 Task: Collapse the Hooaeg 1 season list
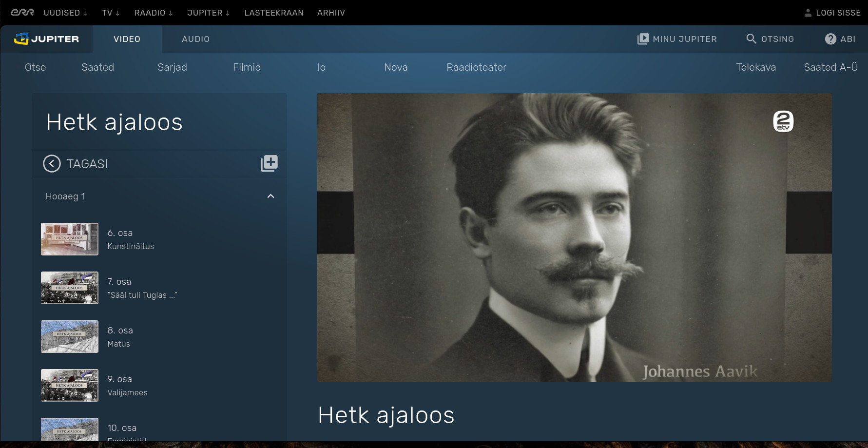click(x=270, y=196)
